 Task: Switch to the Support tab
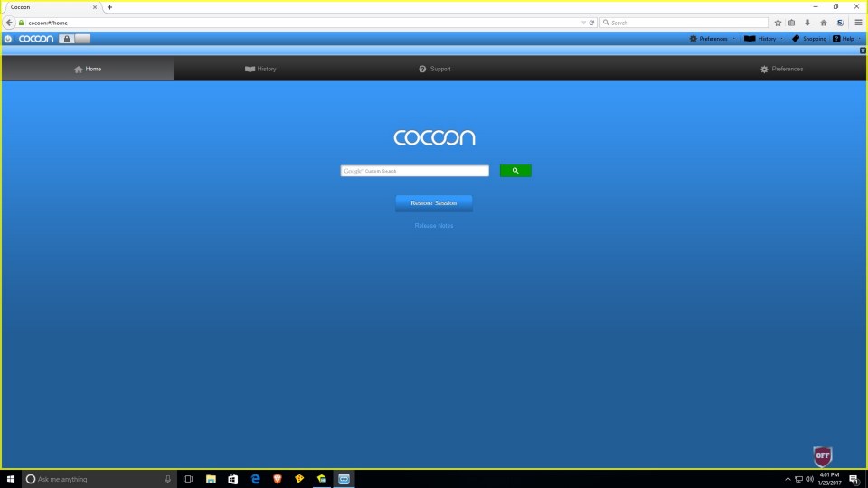click(x=435, y=70)
